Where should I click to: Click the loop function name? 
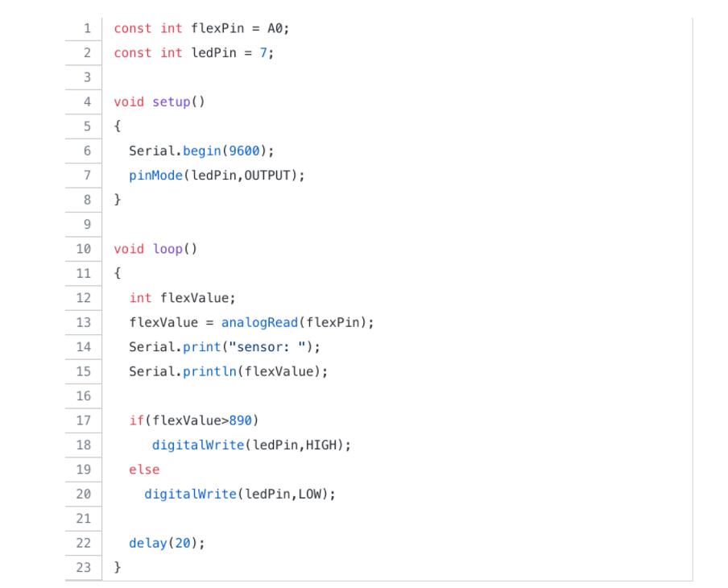coord(168,249)
